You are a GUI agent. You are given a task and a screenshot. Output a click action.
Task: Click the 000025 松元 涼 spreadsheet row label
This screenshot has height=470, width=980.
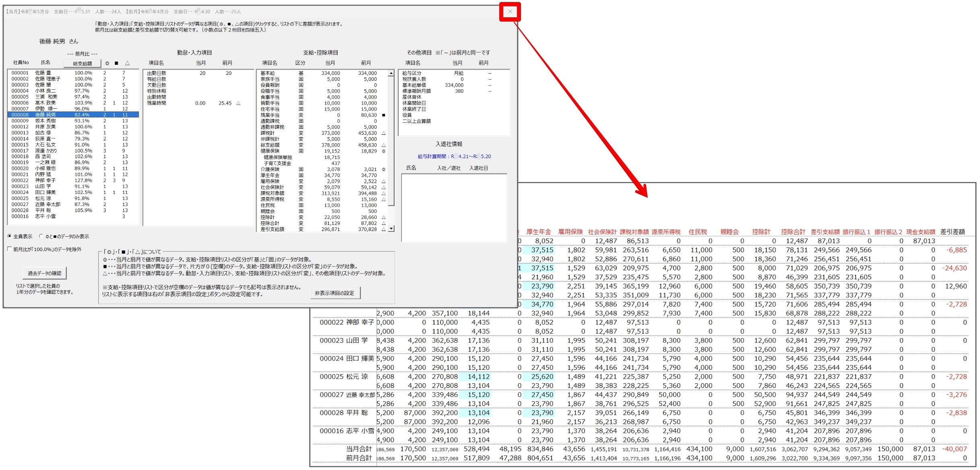344,377
